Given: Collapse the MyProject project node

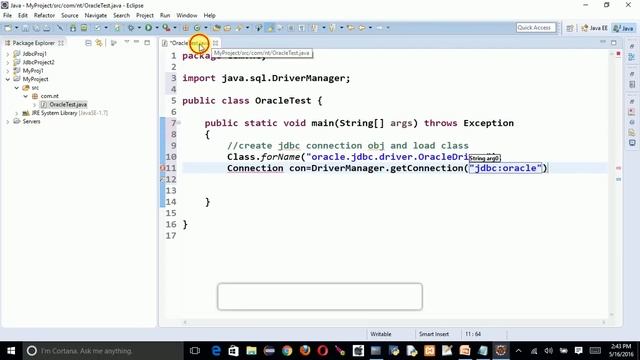Looking at the screenshot, I should point(8,79).
